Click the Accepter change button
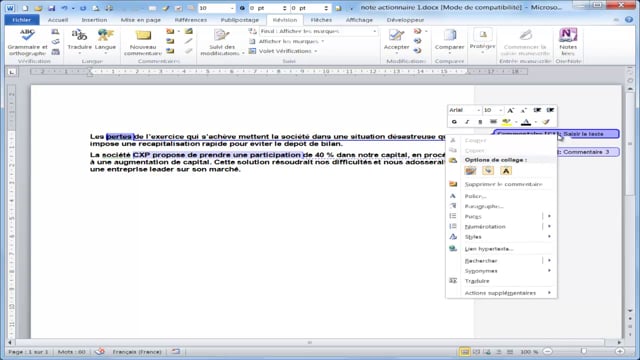This screenshot has width=640, height=360. [x=396, y=41]
